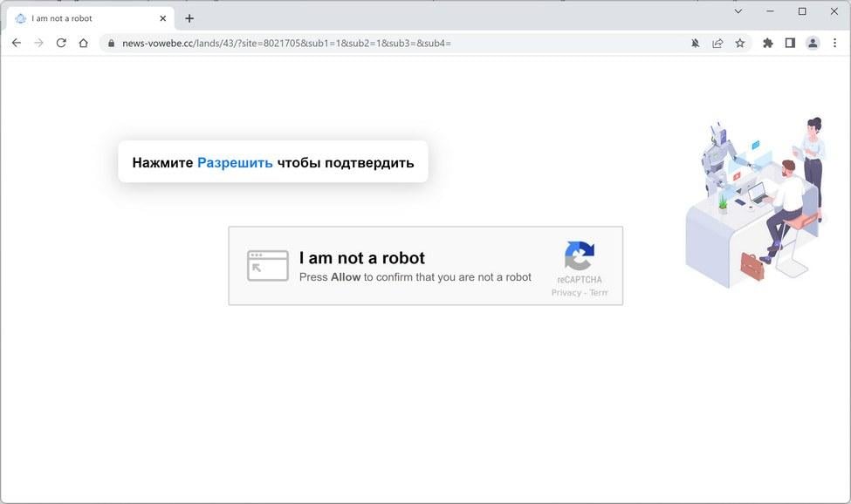Screen dimensions: 851x504
Task: View site security lock info
Action: coord(111,44)
